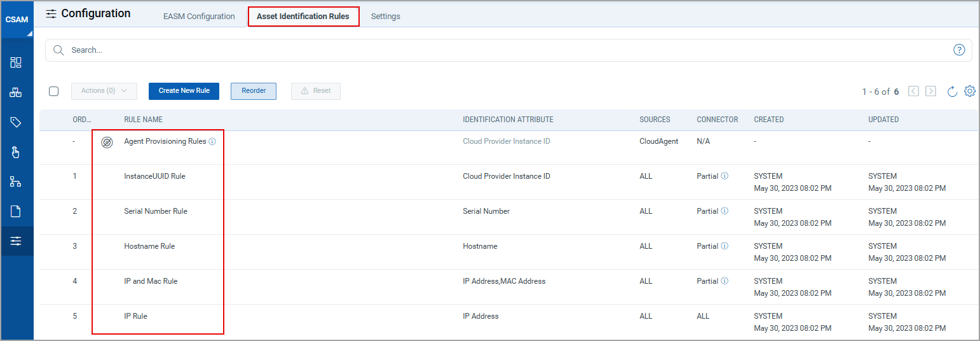Click the Serial Number attribute cell
The image size is (980, 341).
486,211
